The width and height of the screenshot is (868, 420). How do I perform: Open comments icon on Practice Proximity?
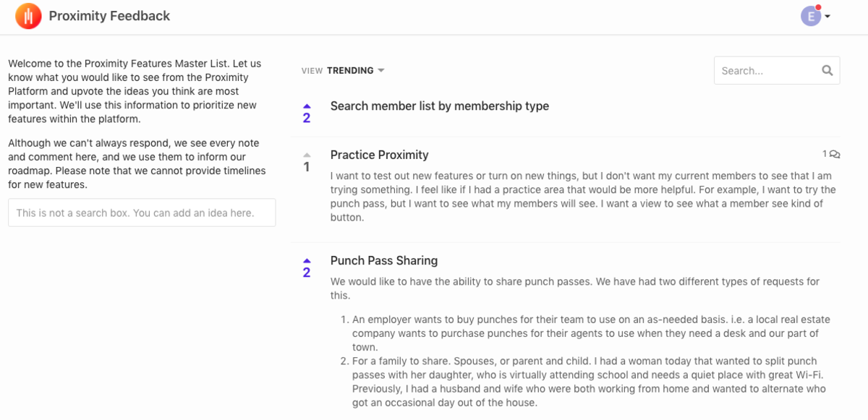(x=835, y=154)
